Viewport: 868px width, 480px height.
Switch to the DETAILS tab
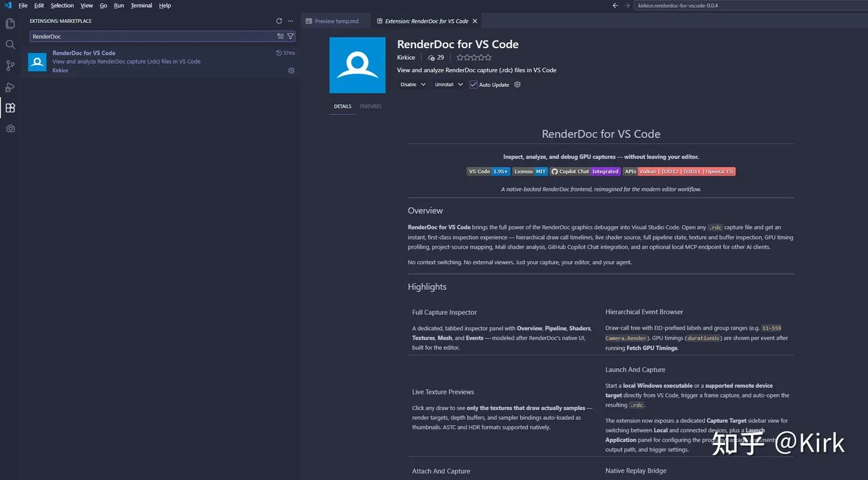click(342, 107)
